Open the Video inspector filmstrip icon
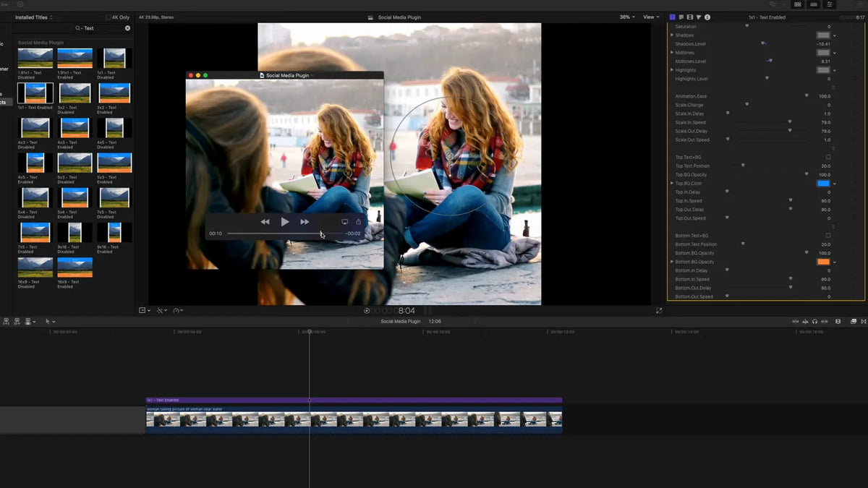Screen dimensions: 868x488 point(690,17)
